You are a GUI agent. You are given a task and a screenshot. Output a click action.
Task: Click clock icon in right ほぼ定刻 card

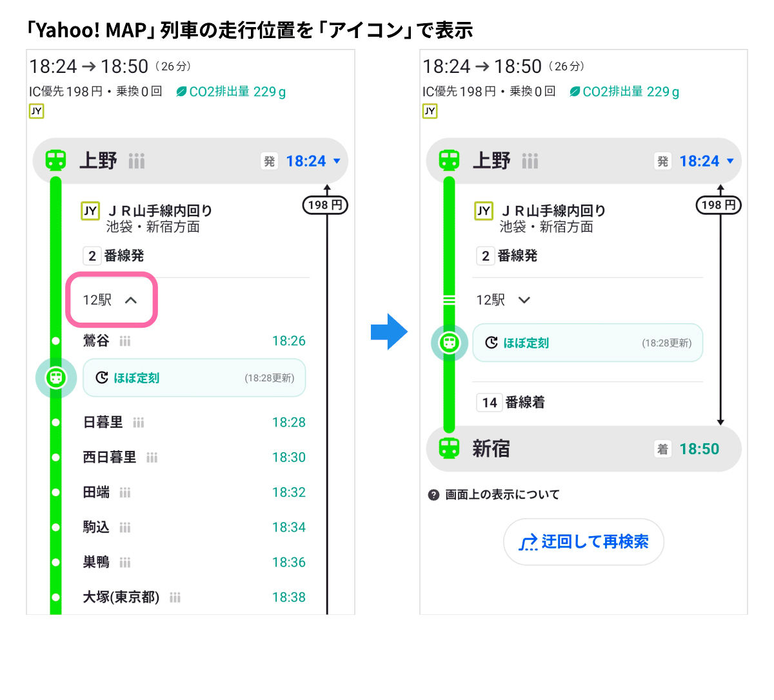pyautogui.click(x=491, y=343)
